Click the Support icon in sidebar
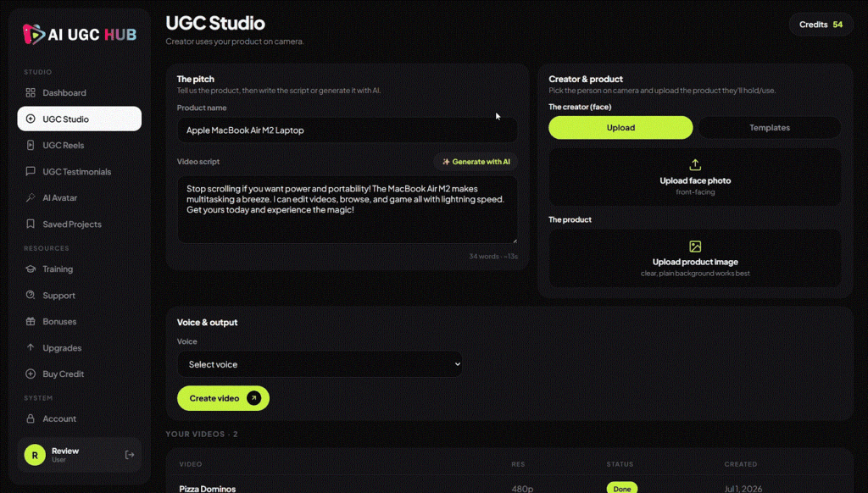 (x=31, y=295)
